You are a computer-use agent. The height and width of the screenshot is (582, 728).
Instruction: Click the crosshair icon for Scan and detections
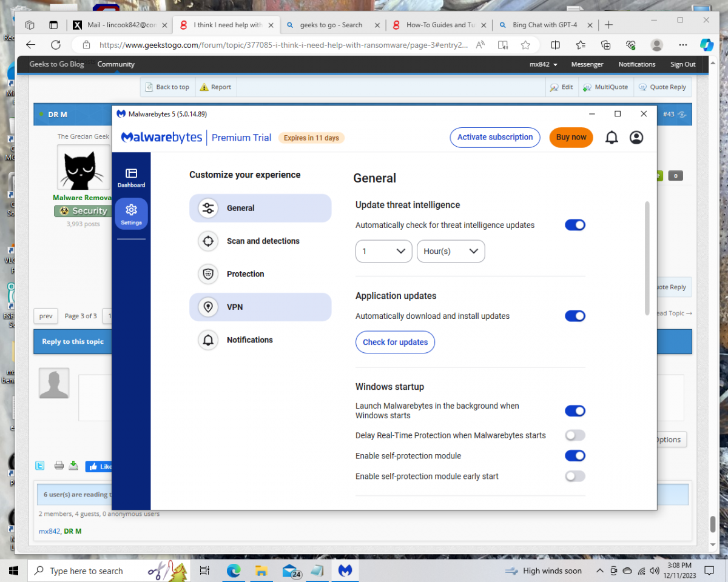click(x=208, y=241)
